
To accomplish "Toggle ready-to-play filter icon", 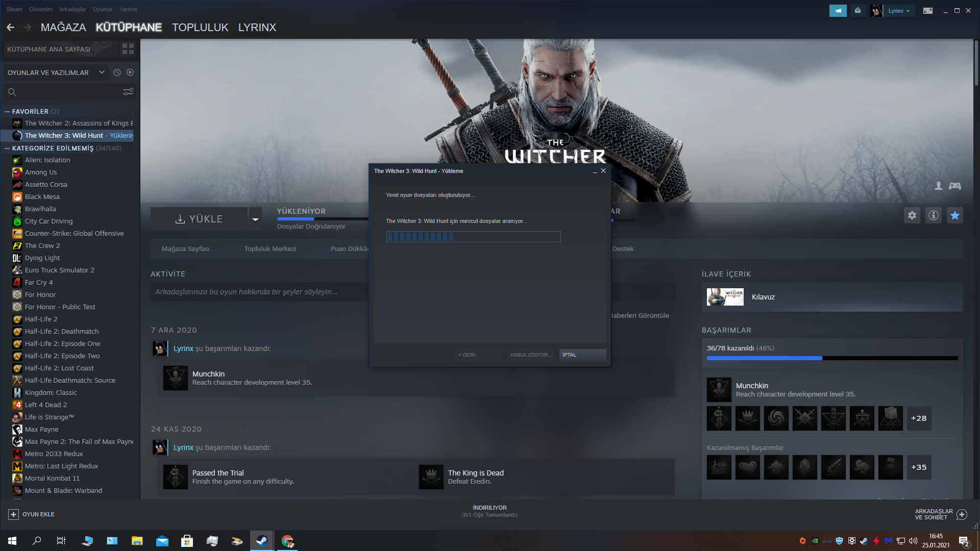I will coord(130,72).
